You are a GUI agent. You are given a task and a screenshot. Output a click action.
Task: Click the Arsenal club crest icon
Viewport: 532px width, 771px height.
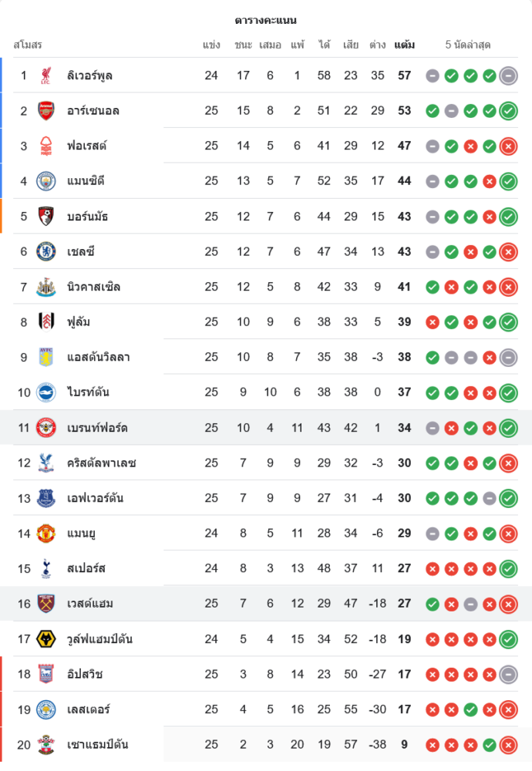pyautogui.click(x=46, y=110)
